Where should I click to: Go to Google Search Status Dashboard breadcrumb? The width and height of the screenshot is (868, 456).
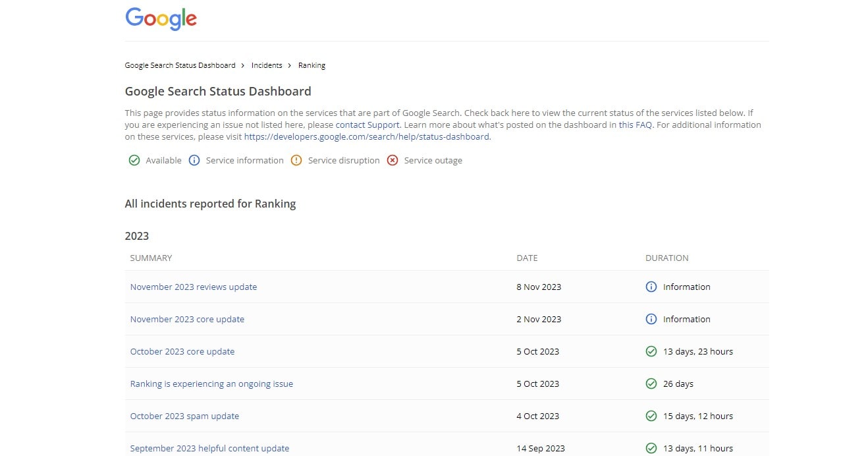click(x=180, y=65)
